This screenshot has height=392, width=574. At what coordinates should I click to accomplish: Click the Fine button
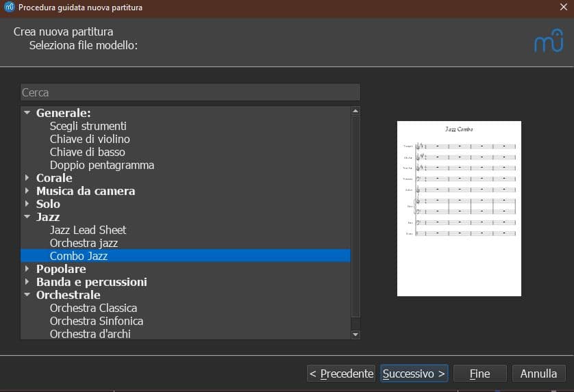tap(479, 374)
